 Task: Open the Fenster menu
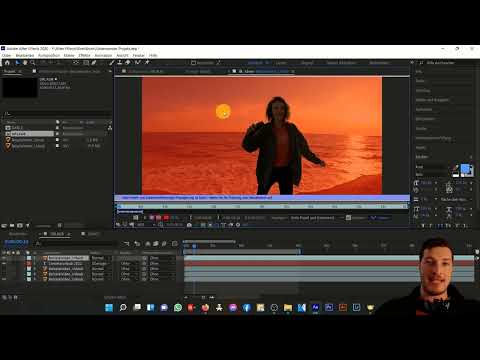(139, 55)
